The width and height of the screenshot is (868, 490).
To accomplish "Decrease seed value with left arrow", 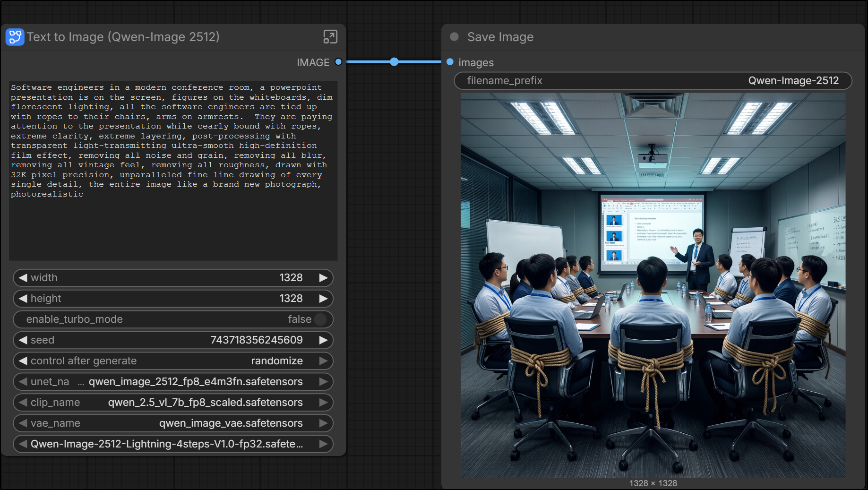I will 23,340.
